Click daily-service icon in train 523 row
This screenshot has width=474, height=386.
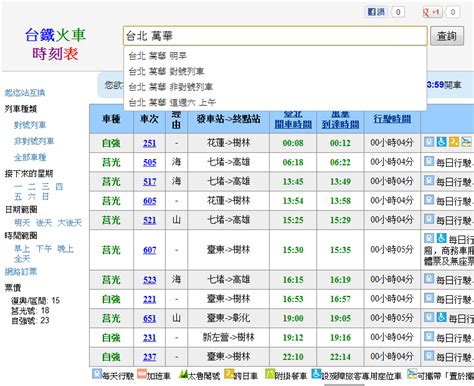pos(429,279)
